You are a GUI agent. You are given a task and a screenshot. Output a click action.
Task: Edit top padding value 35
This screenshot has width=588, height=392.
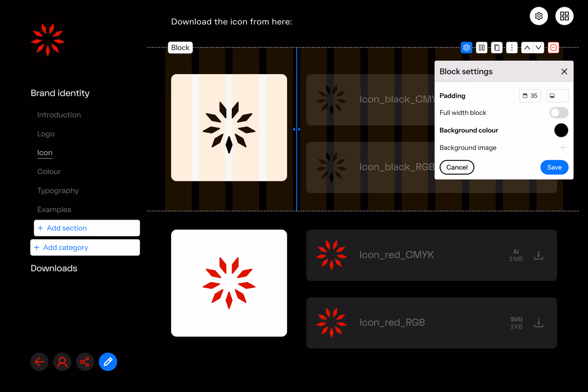click(x=530, y=96)
